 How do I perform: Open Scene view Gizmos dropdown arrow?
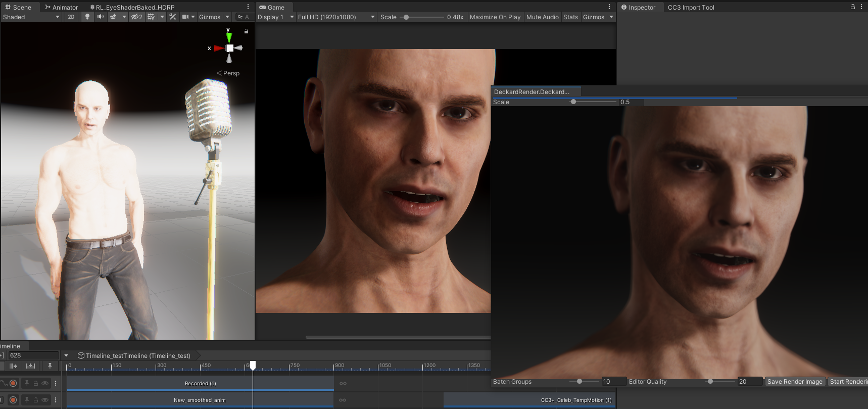tap(227, 17)
